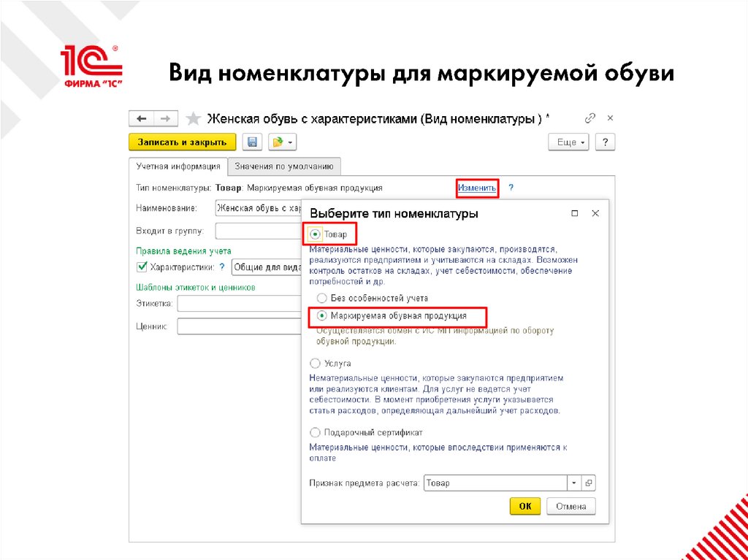Select Подарочный сертификат radio button
This screenshot has height=560, width=748.
click(315, 433)
